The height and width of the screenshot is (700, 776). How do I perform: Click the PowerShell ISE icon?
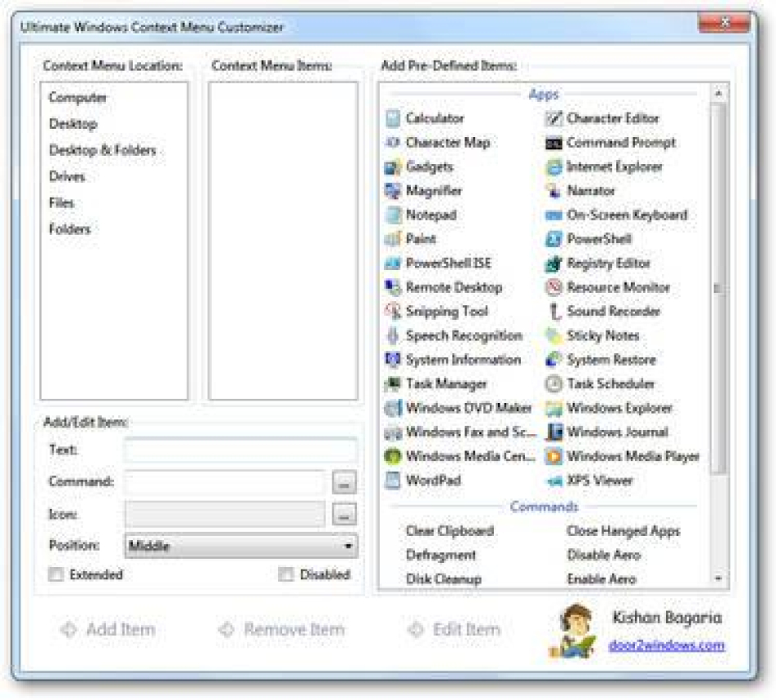392,263
